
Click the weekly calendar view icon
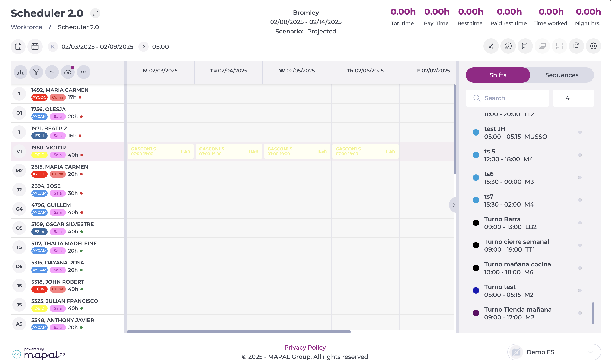35,47
